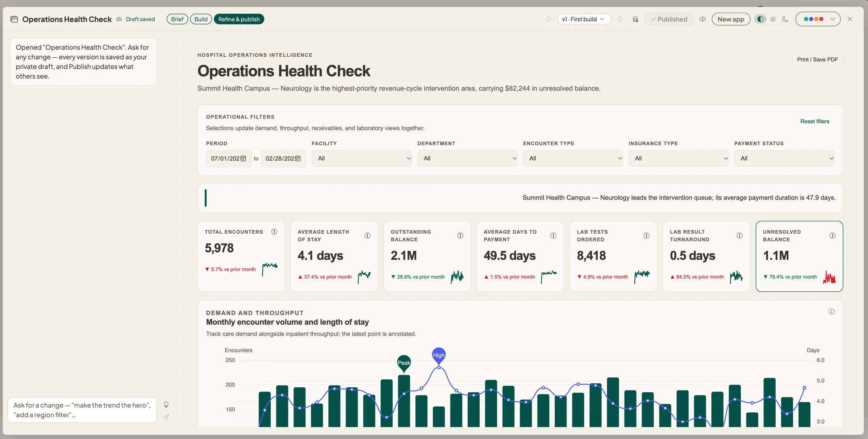Click red sparkline on Unresolved Balance card
Image resolution: width=868 pixels, height=439 pixels.
coord(829,277)
